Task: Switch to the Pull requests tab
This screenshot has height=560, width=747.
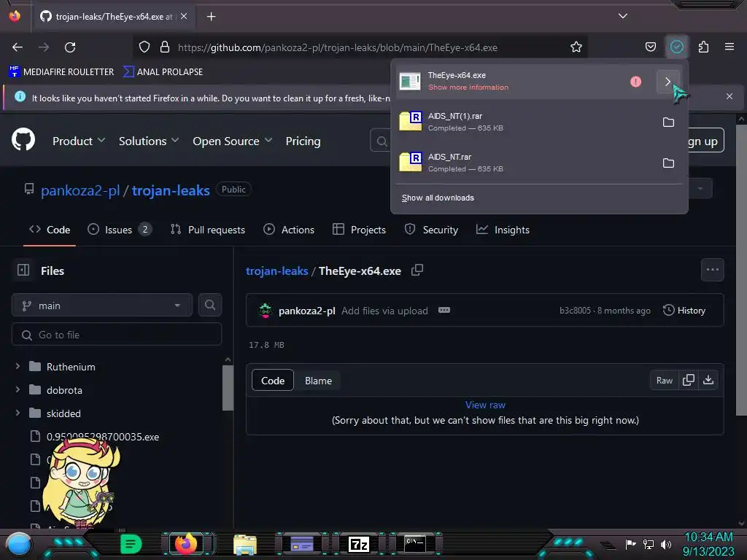Action: coord(208,230)
